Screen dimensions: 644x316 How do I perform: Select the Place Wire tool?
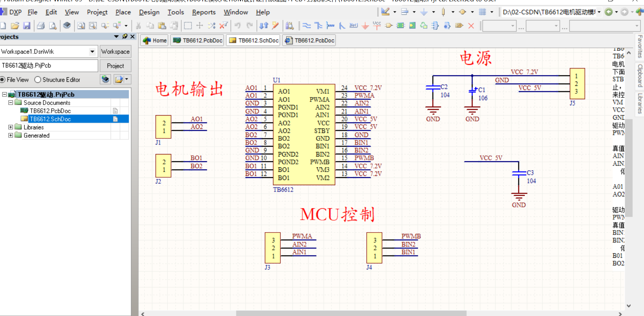point(307,26)
